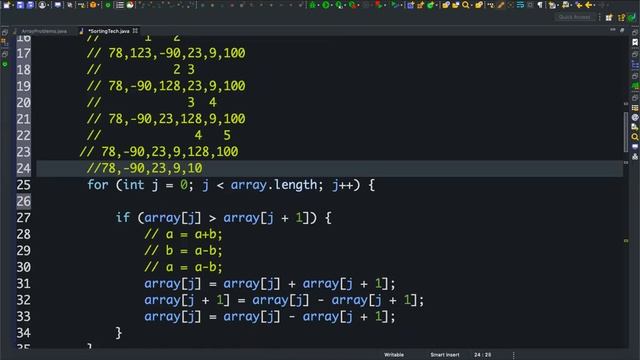Click the Last Edit Location arrow icon
Viewport: 640px width, 360px height.
(579, 5)
